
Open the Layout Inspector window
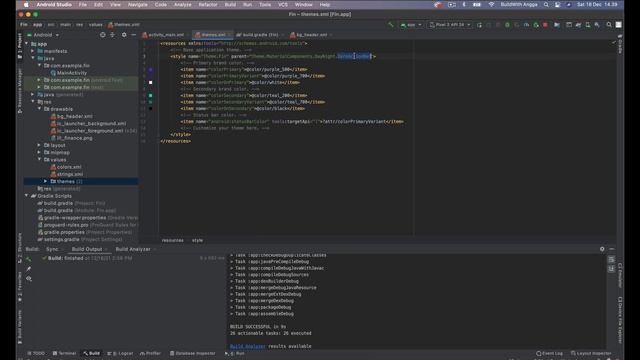591,353
